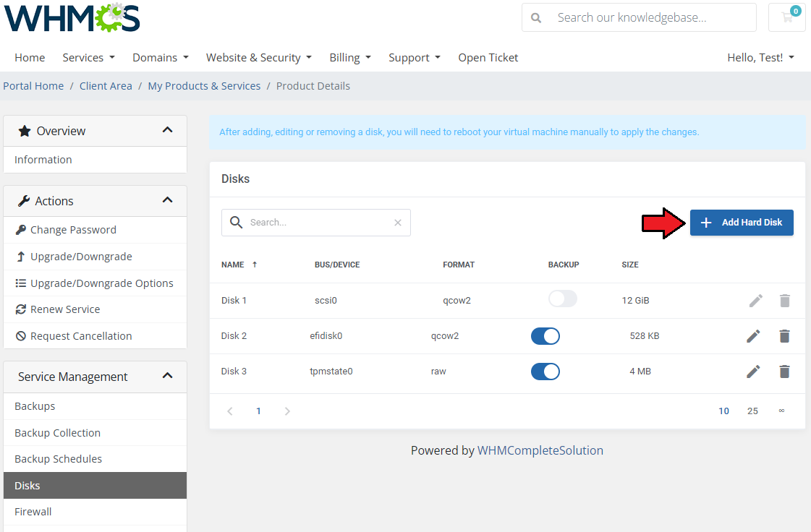Open the WHMCompleteSolution link
The width and height of the screenshot is (811, 532).
coord(540,450)
